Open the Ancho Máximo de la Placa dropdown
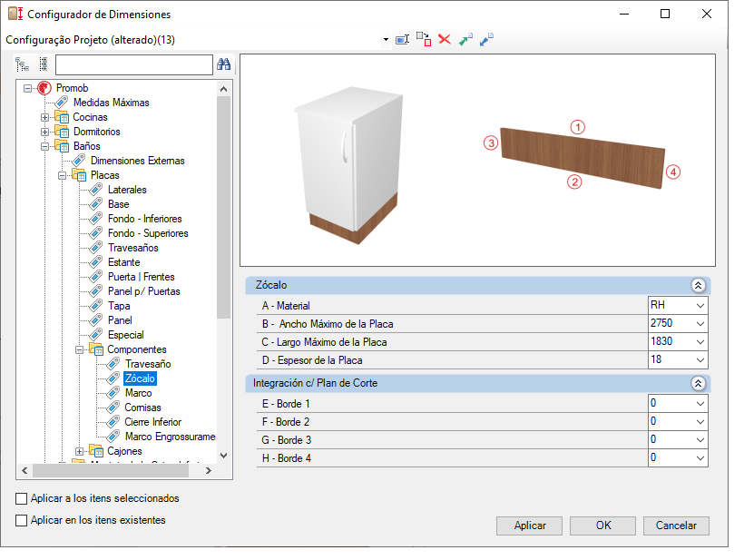 700,324
